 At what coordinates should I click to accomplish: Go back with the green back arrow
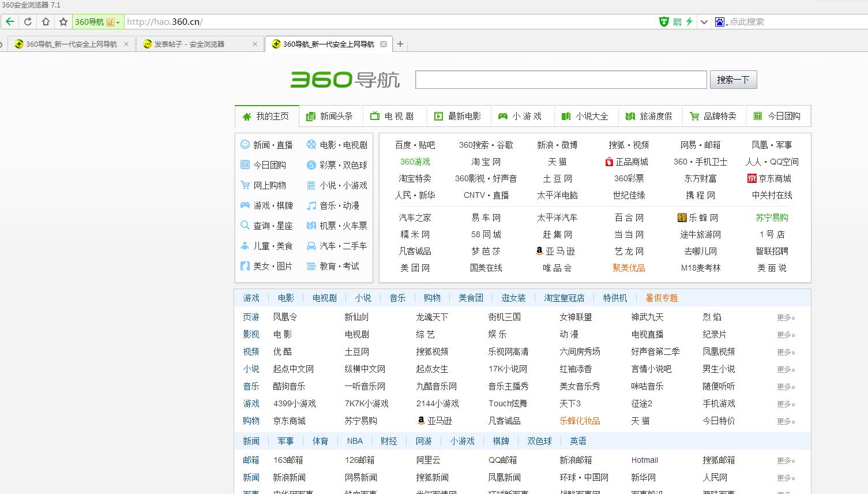[x=10, y=22]
